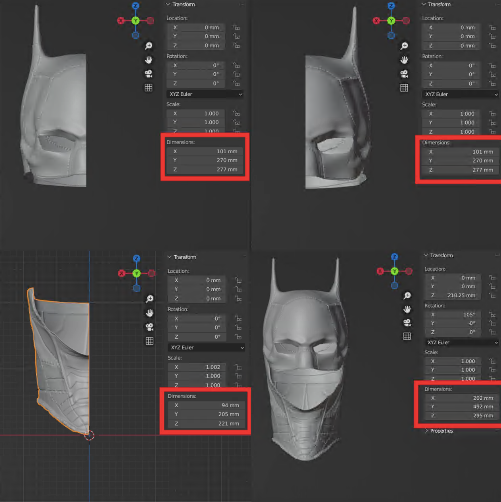Click pan hand icon in top-left cowl-exterior screenshot
501x502 pixels.
[x=149, y=60]
